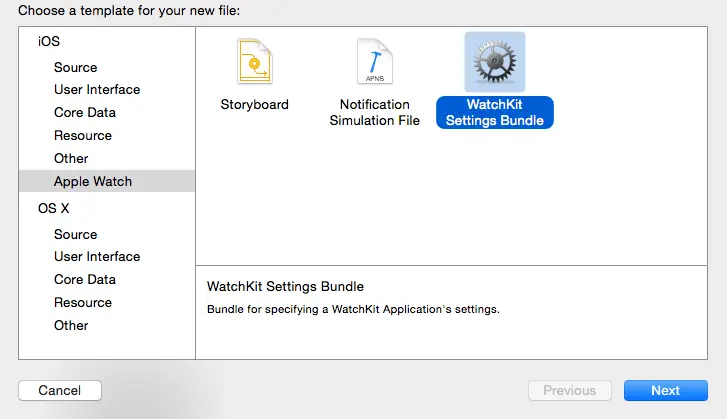Open User Interface under the iOS section

pyautogui.click(x=97, y=89)
